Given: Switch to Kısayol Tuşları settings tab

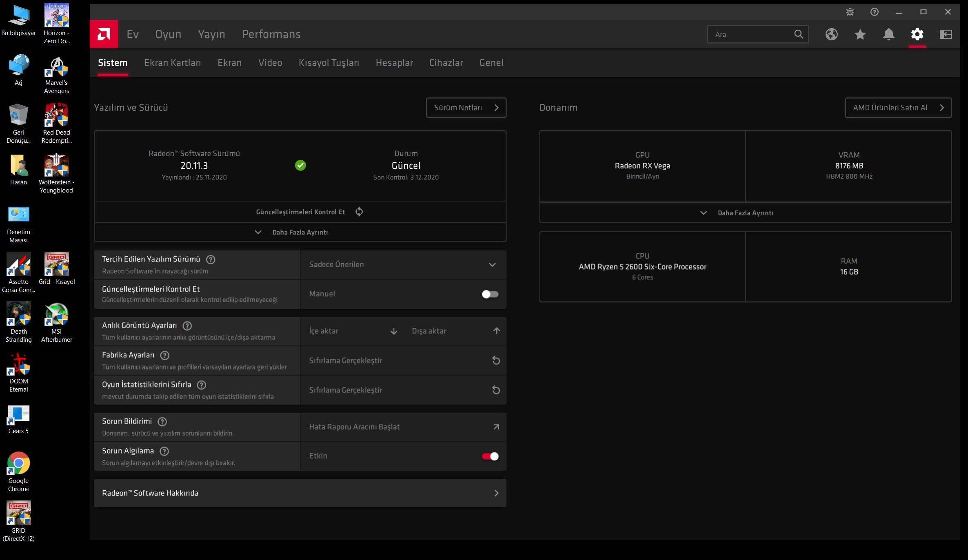Looking at the screenshot, I should (x=329, y=63).
